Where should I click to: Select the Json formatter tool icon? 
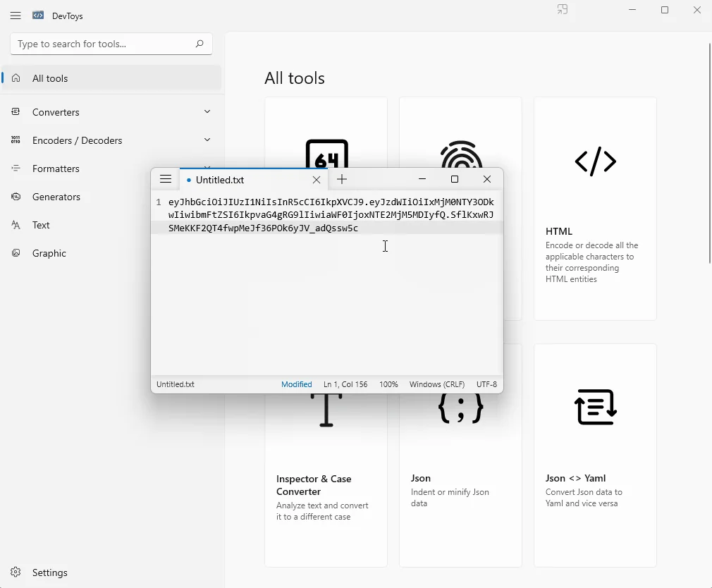(x=460, y=408)
